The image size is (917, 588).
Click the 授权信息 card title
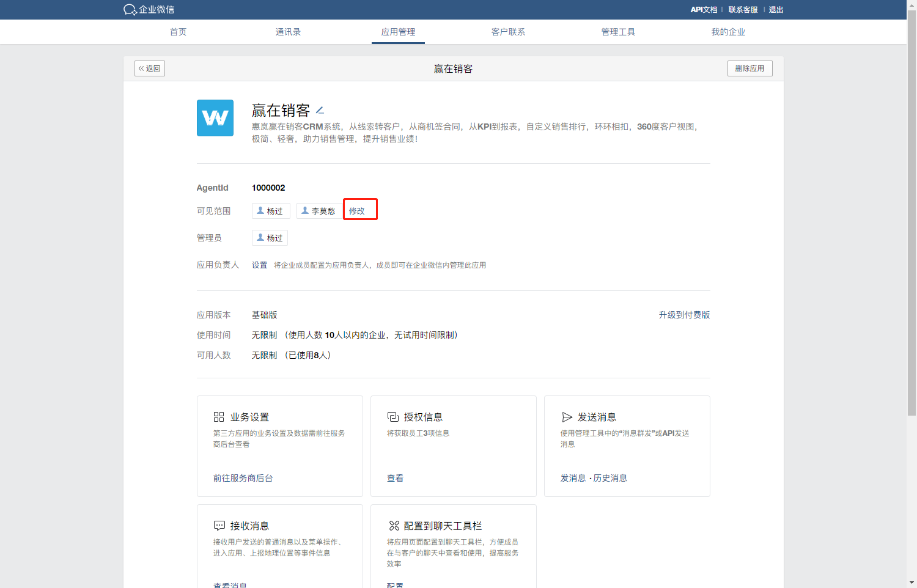tap(423, 417)
